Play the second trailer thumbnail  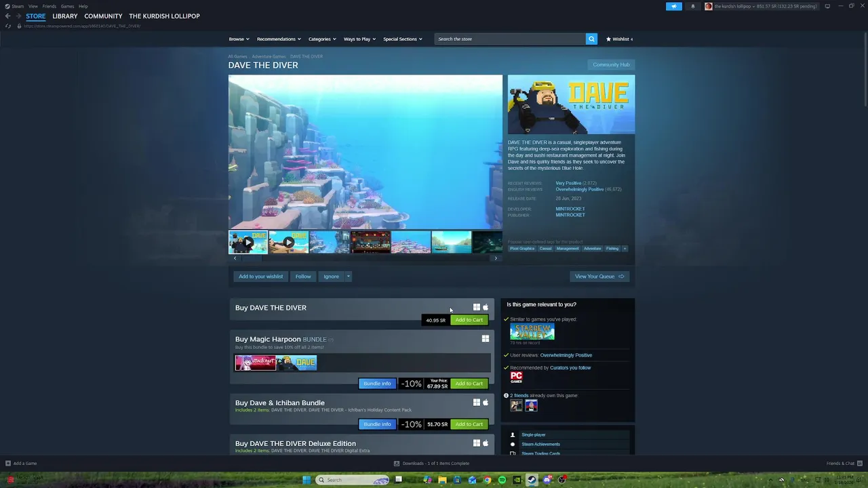pos(288,242)
